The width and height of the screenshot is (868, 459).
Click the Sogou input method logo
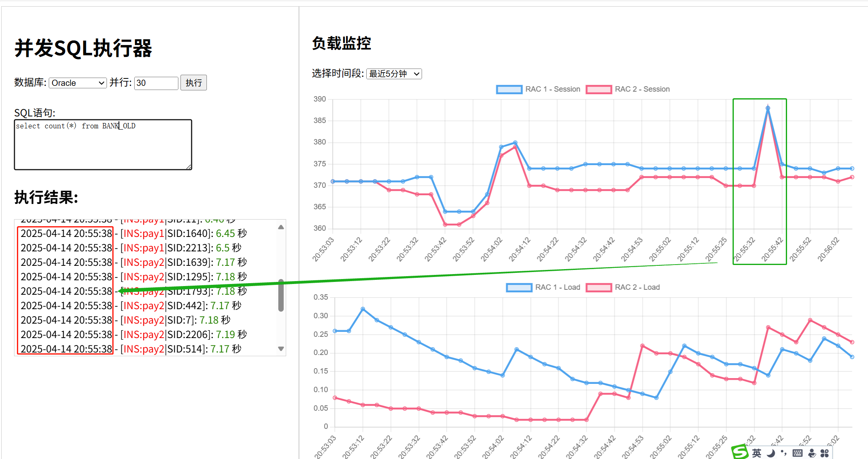tap(740, 452)
